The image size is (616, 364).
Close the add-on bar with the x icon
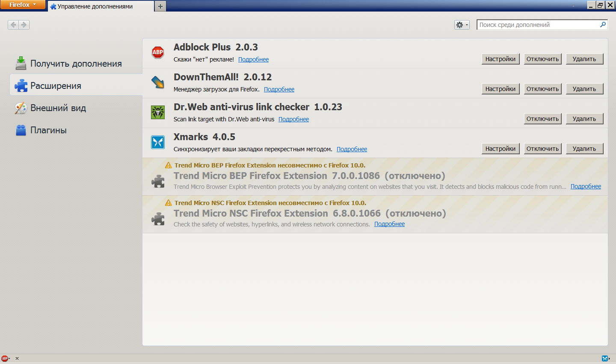pyautogui.click(x=17, y=358)
